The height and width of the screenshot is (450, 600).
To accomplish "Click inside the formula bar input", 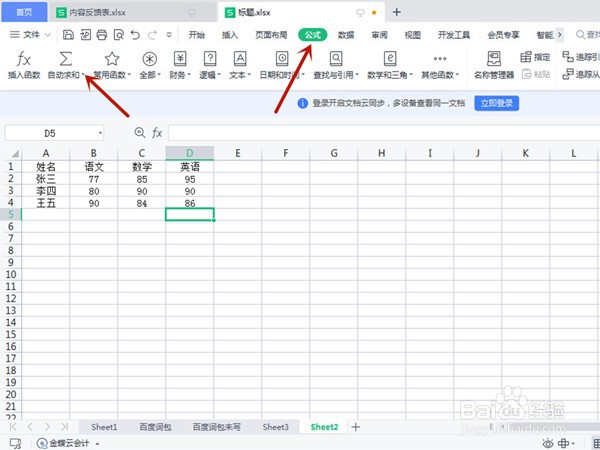I will [384, 133].
